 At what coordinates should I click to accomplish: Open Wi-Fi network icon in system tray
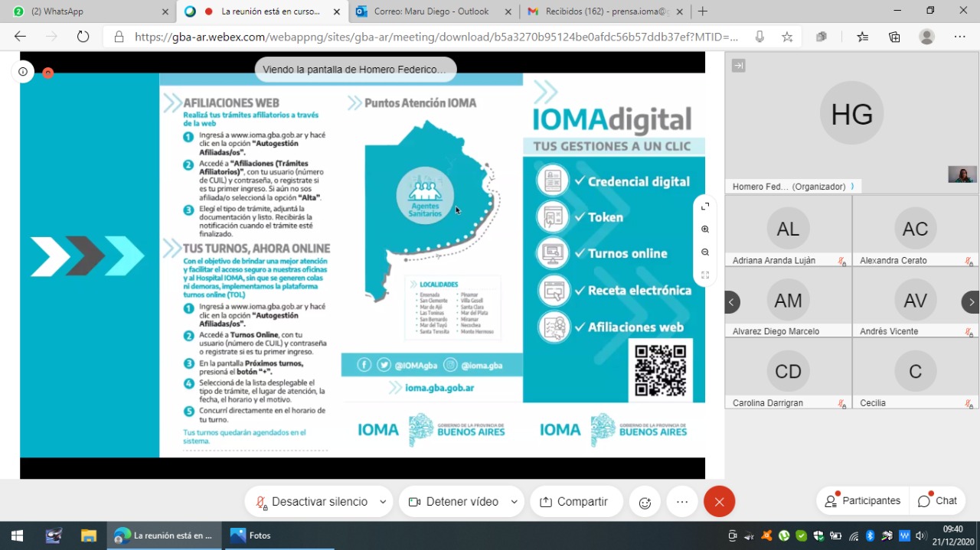854,535
